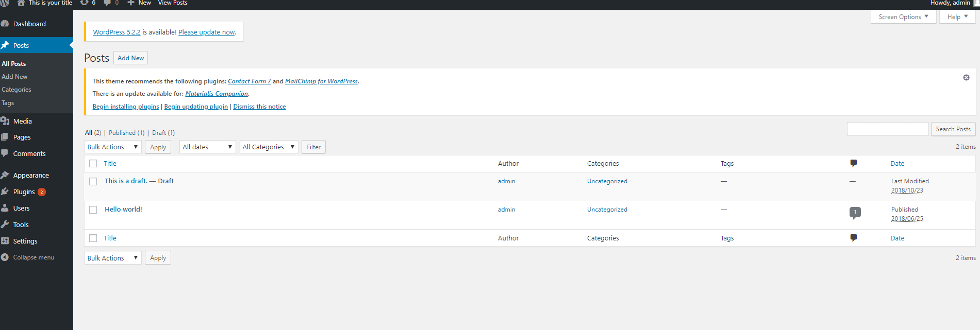The width and height of the screenshot is (980, 330).
Task: Open the MailChimp for WordPress link
Action: pyautogui.click(x=321, y=81)
